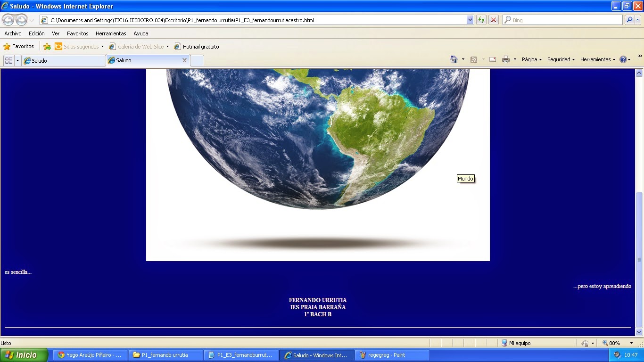Screen dimensions: 644x362
Task: Switch to P1_E3_fernandourrut... taskbar item
Action: point(241,355)
